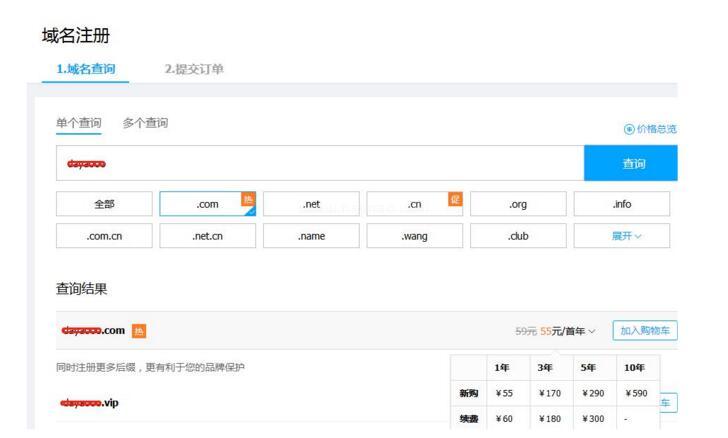The width and height of the screenshot is (728, 438).
Task: Click 加入购物车 for the .com domain
Action: [x=644, y=330]
